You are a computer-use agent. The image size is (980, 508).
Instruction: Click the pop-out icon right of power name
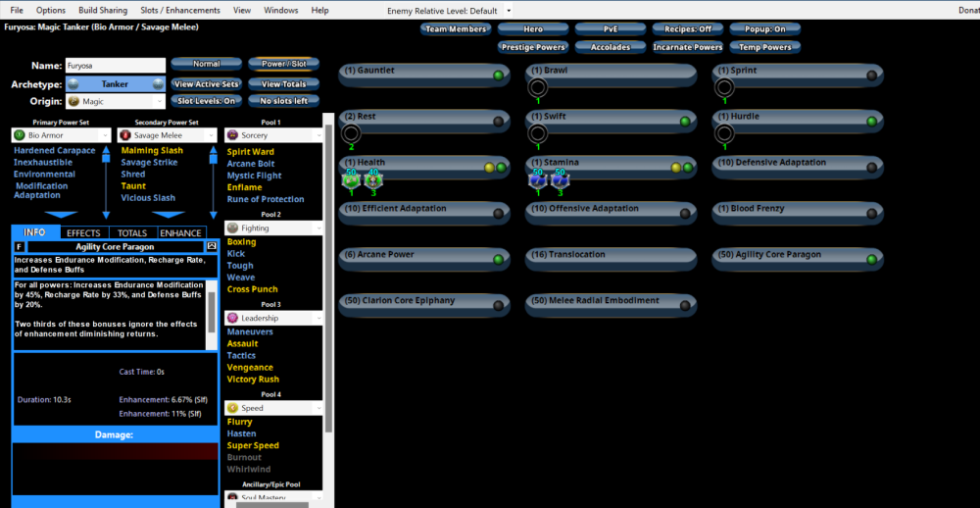[x=212, y=247]
